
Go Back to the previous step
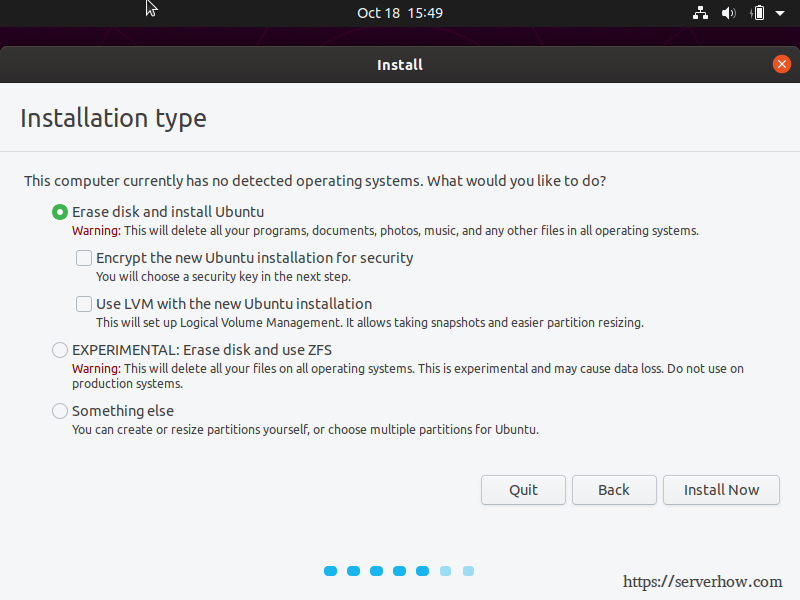click(614, 490)
